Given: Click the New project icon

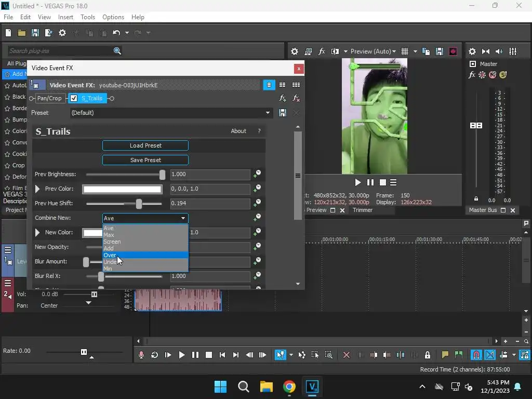Looking at the screenshot, I should click(x=8, y=33).
